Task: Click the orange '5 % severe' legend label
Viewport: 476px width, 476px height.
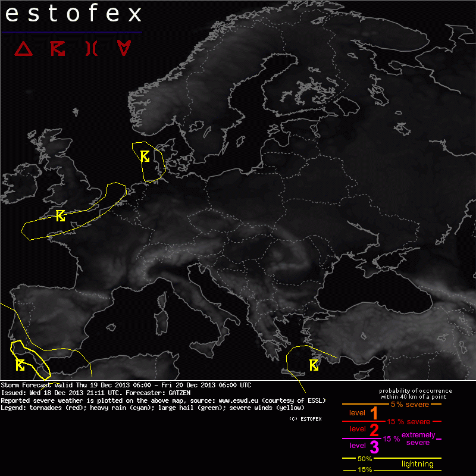Action: pos(410,405)
